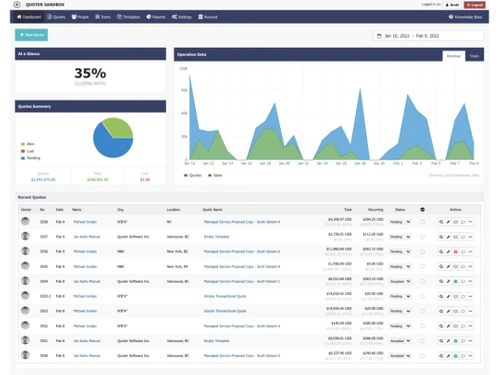
Task: Open the People menu
Action: tap(80, 17)
